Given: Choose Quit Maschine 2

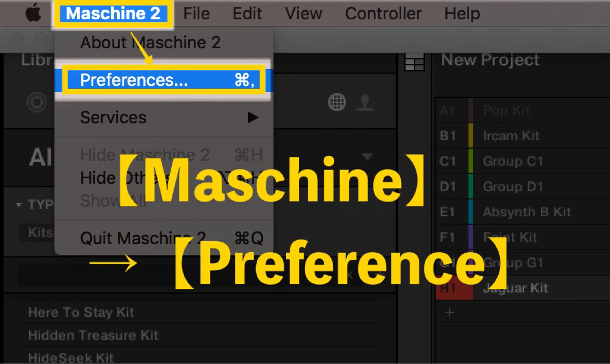Looking at the screenshot, I should coord(164,238).
